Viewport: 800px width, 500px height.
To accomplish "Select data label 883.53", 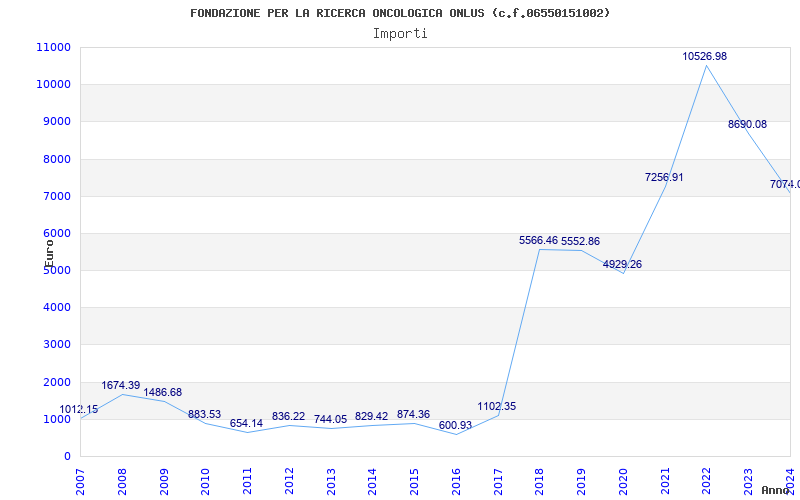I will (x=204, y=415).
